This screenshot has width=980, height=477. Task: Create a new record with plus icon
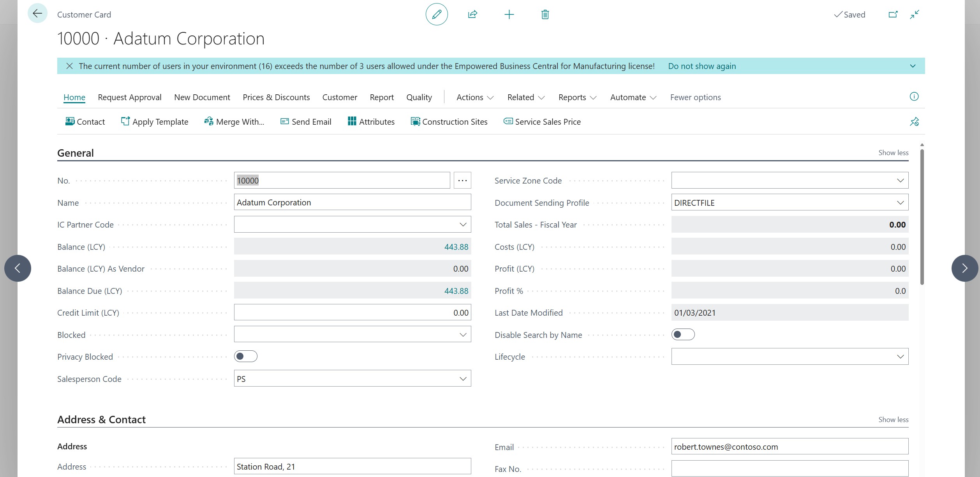(x=509, y=14)
